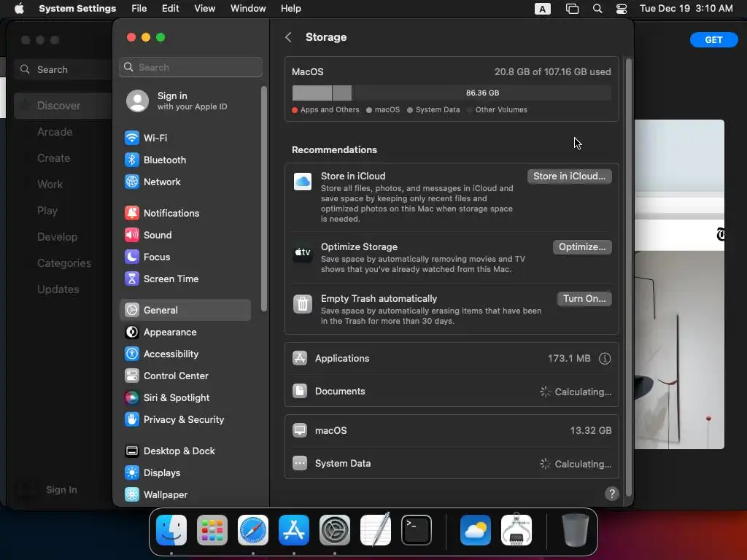
Task: Open Wi-Fi settings in sidebar
Action: (x=185, y=138)
